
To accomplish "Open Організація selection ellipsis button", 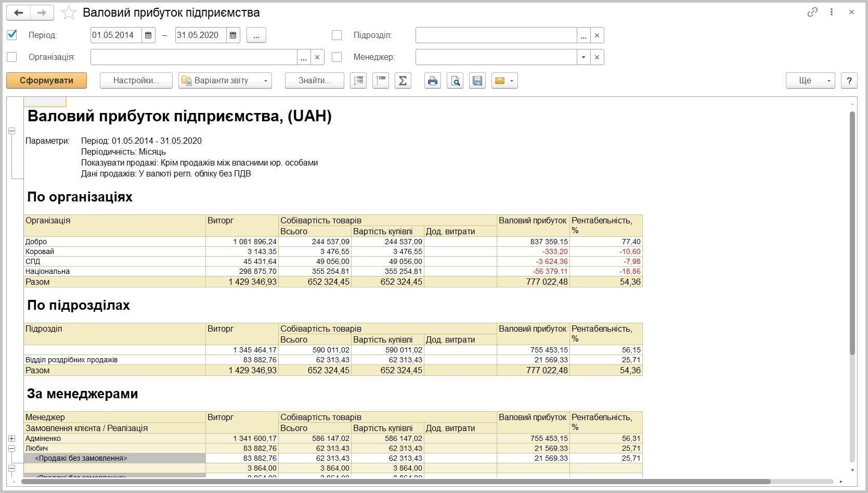I will (304, 57).
